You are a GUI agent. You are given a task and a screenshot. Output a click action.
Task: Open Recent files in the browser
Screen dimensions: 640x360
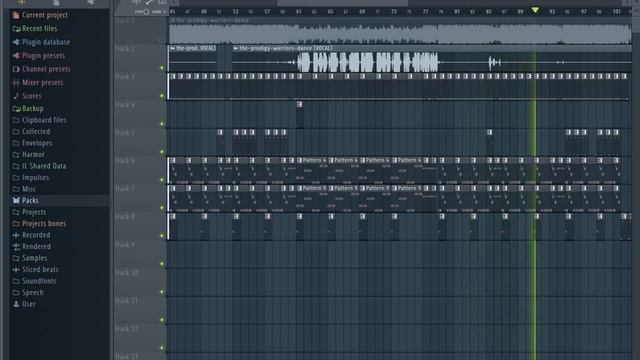(35, 29)
